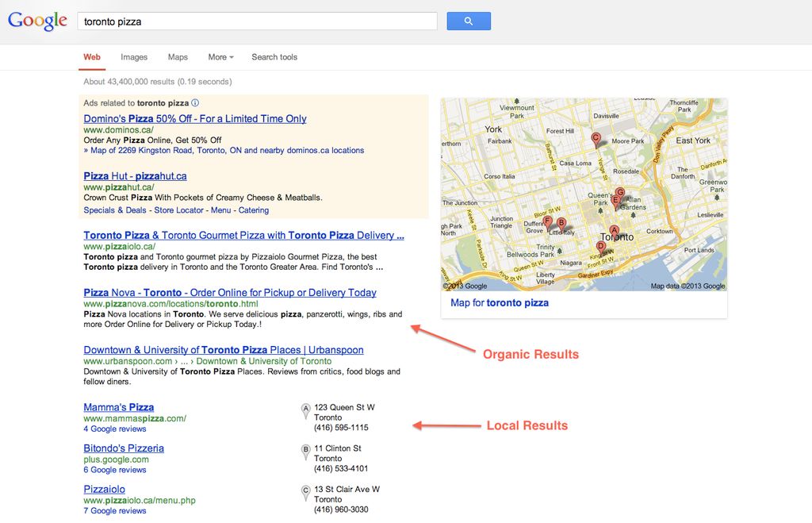
Task: Open Search tools
Action: pos(274,57)
